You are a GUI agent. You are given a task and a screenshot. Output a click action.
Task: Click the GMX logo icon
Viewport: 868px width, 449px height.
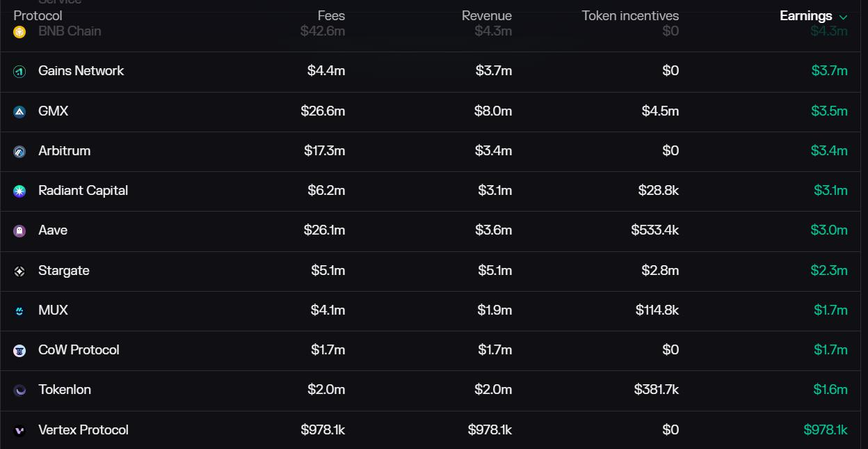19,111
